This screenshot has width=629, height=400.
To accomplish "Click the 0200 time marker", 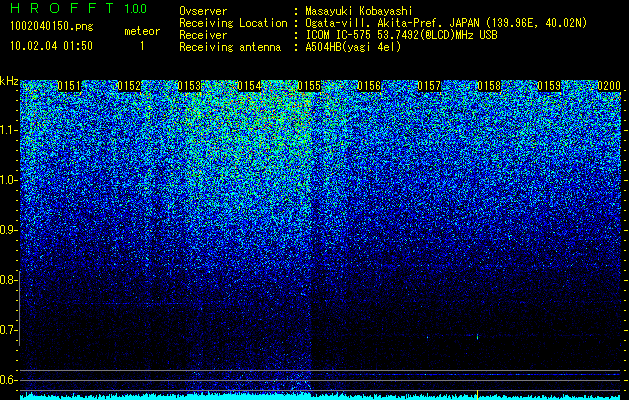I will click(609, 86).
